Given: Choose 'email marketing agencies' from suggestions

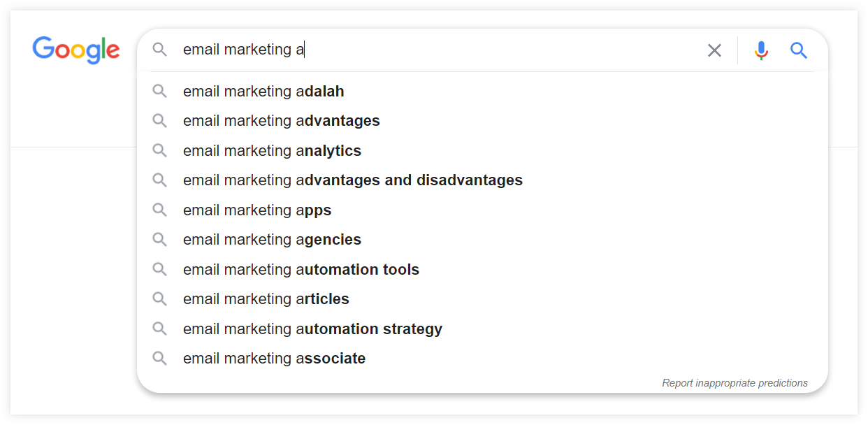Looking at the screenshot, I should (482, 240).
